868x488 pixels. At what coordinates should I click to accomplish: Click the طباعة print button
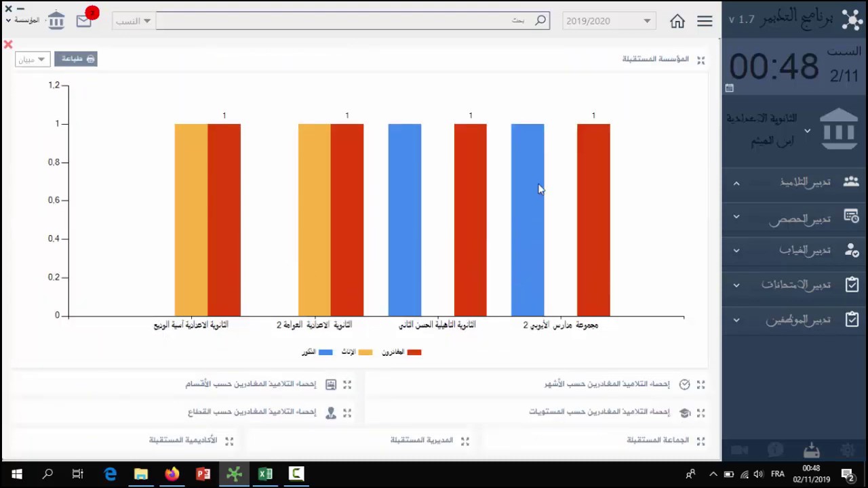tap(76, 59)
